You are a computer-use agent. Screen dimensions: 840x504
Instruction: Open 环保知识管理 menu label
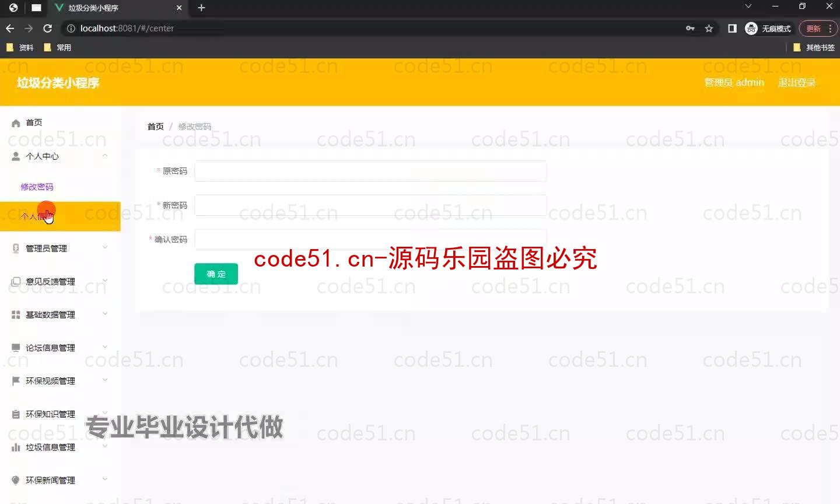coord(50,414)
